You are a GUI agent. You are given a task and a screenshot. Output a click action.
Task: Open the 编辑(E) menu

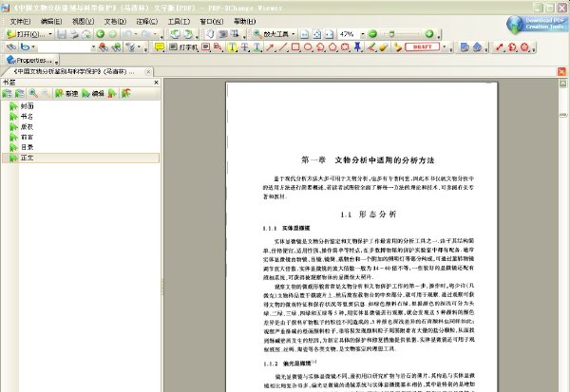(x=51, y=22)
